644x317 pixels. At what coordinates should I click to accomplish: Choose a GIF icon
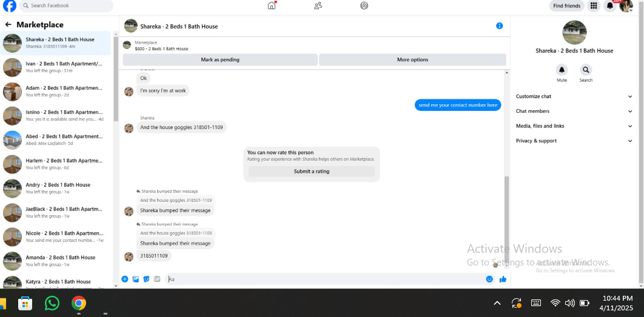157,279
